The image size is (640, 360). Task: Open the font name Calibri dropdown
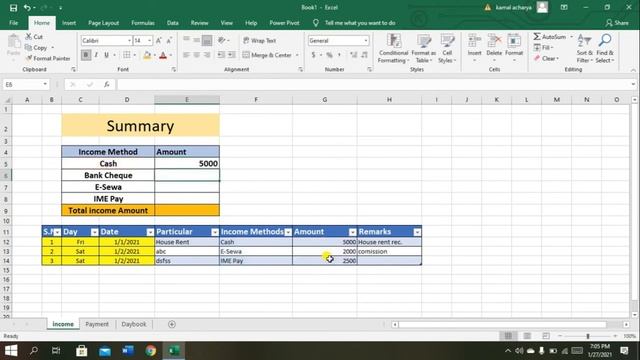click(129, 40)
